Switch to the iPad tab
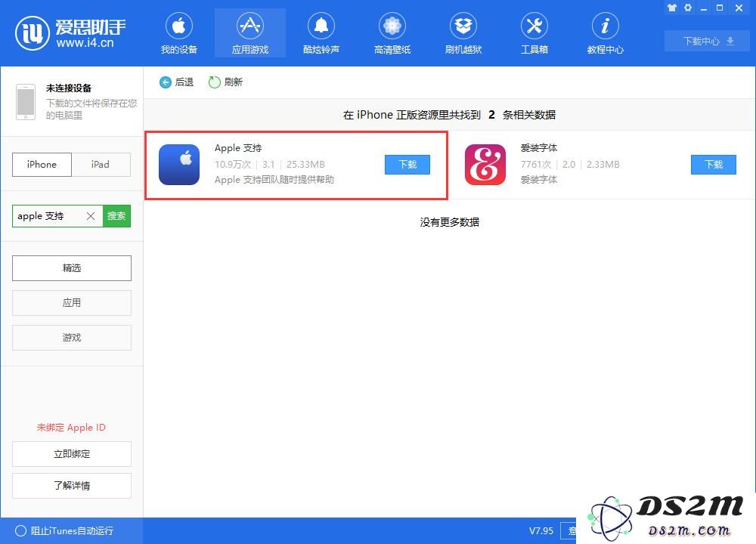 pos(101,164)
